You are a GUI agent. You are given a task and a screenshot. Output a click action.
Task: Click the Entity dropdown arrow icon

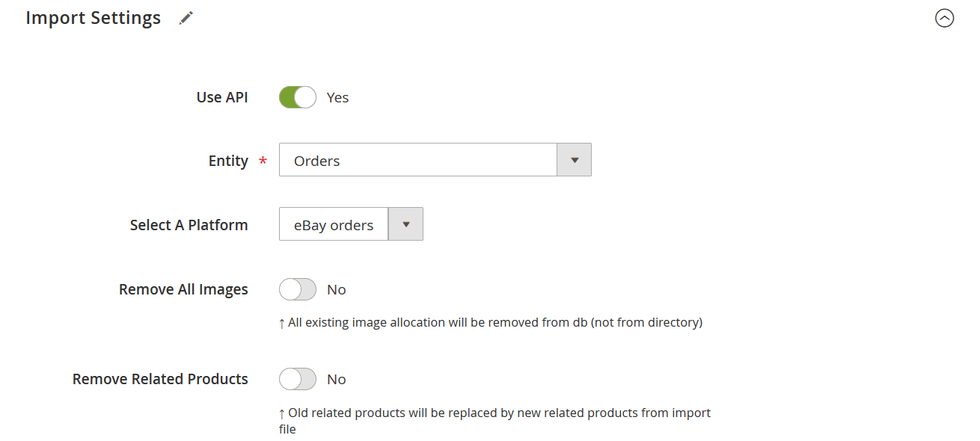point(573,159)
